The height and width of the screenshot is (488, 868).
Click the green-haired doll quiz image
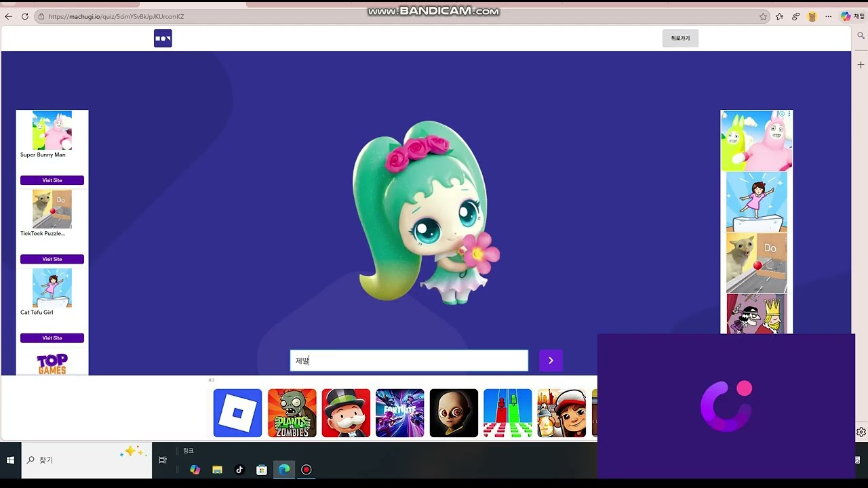coord(426,211)
